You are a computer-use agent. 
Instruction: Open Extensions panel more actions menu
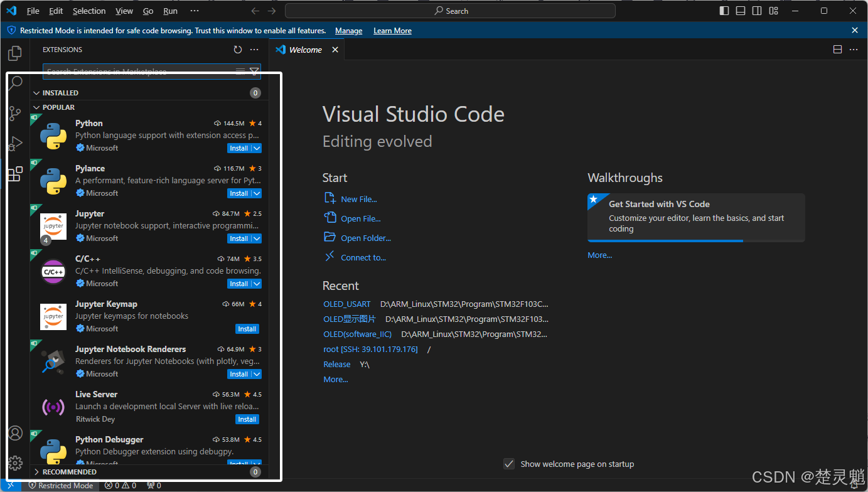click(x=254, y=50)
